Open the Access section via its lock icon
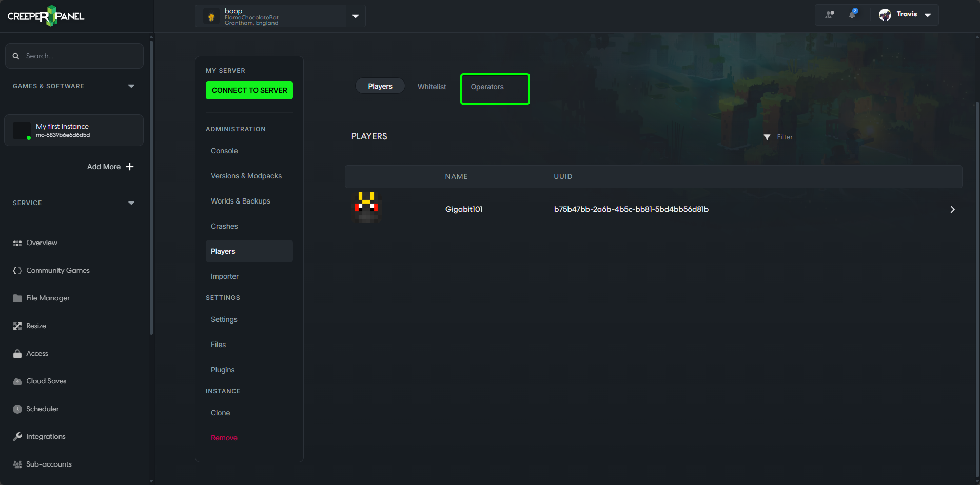This screenshot has height=485, width=980. [x=17, y=353]
